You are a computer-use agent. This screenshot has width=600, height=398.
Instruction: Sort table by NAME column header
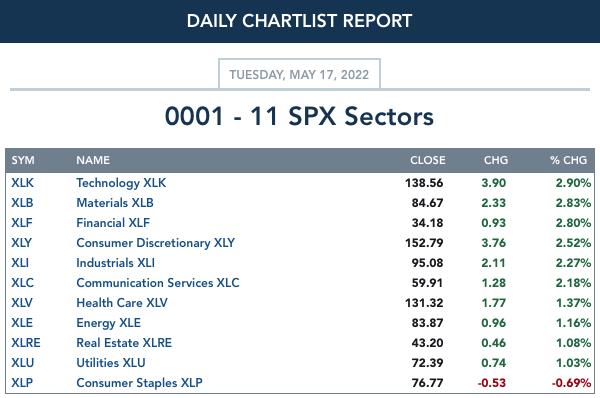click(x=93, y=160)
